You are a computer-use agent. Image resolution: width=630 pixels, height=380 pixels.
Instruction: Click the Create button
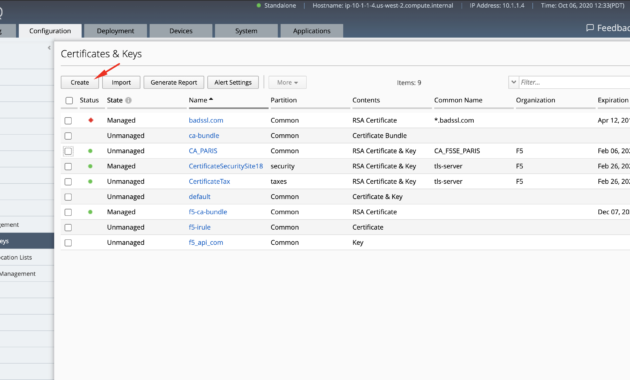click(80, 82)
